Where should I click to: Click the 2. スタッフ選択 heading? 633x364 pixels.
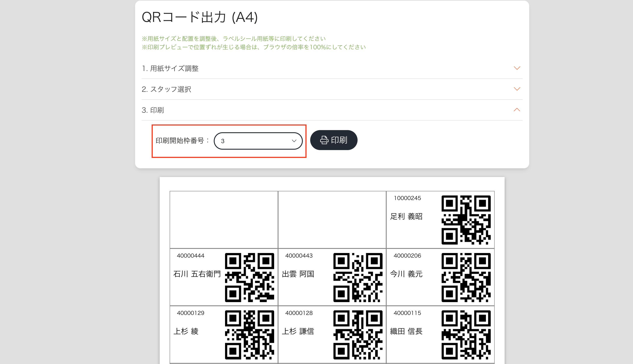(166, 89)
